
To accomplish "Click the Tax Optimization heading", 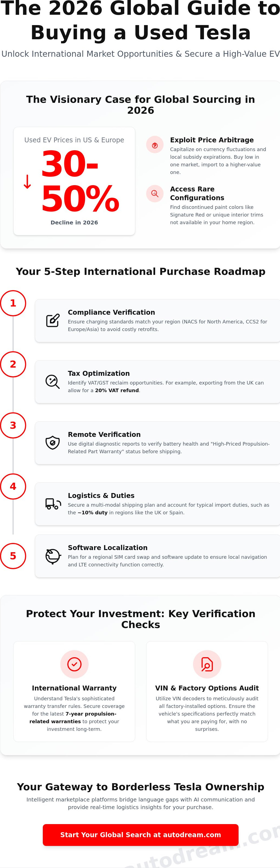I will (x=99, y=373).
